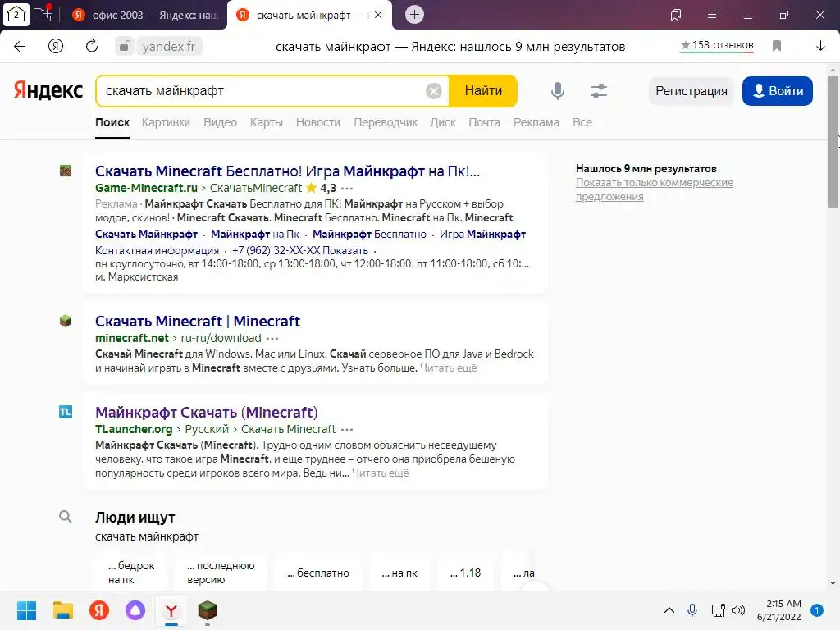The image size is (840, 630).
Task: Open the downloads arrow icon
Action: [820, 47]
